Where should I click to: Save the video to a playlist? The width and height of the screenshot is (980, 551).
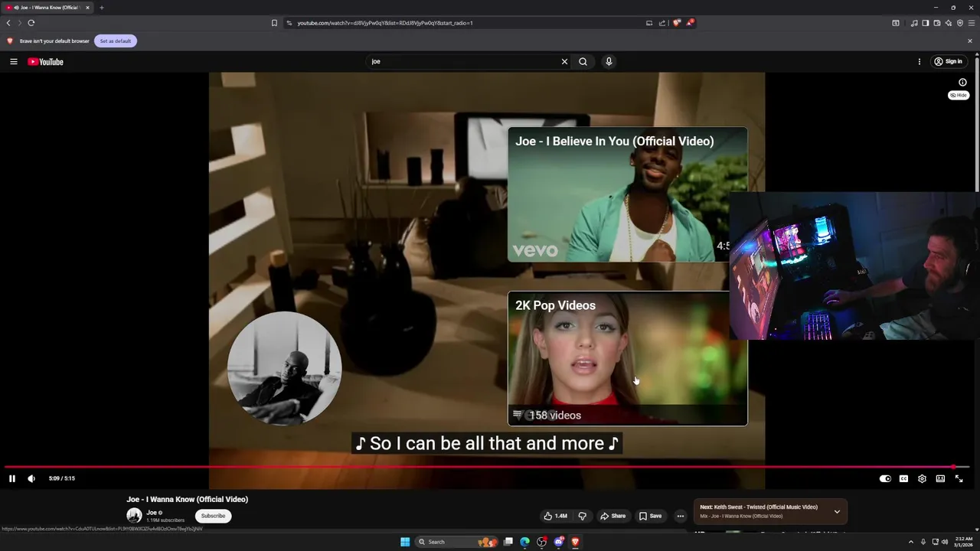click(x=650, y=516)
